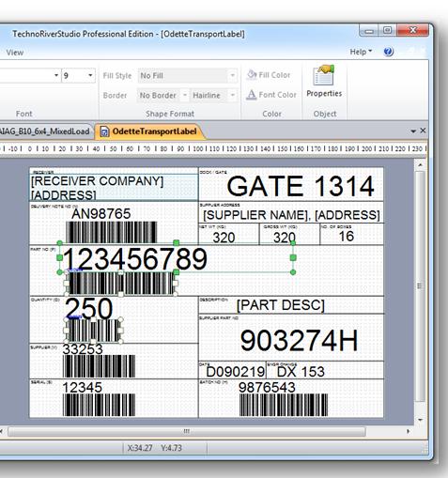Select the barcode under batch 9876543
This screenshot has height=478, width=448.
[x=284, y=405]
